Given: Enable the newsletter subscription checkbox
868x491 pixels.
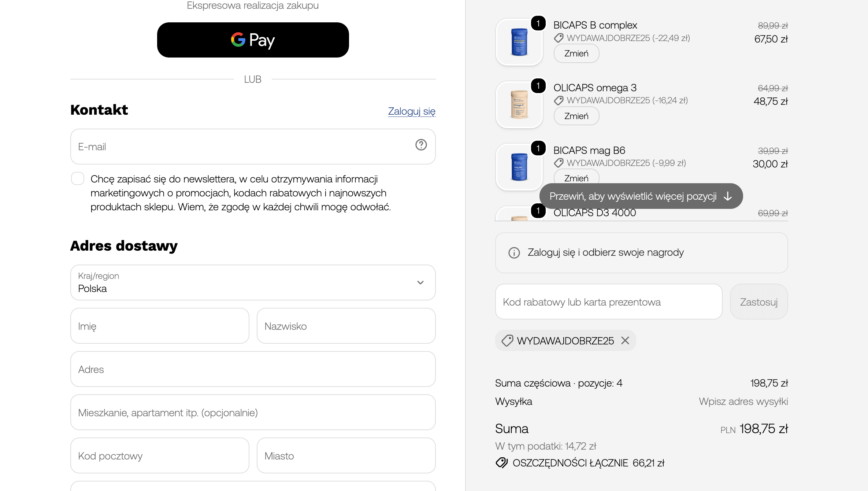Looking at the screenshot, I should (x=78, y=179).
